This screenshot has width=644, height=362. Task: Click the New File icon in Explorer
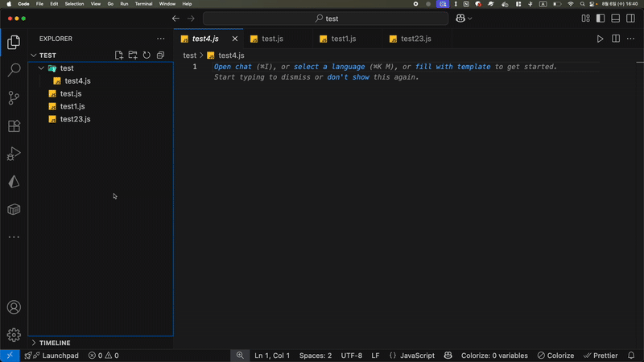119,56
